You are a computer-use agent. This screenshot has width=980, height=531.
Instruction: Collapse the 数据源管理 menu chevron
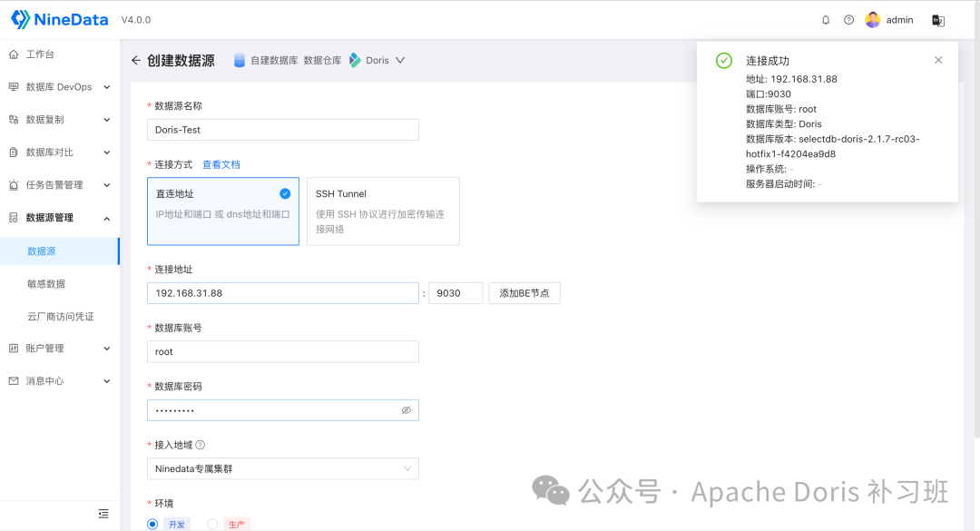107,218
